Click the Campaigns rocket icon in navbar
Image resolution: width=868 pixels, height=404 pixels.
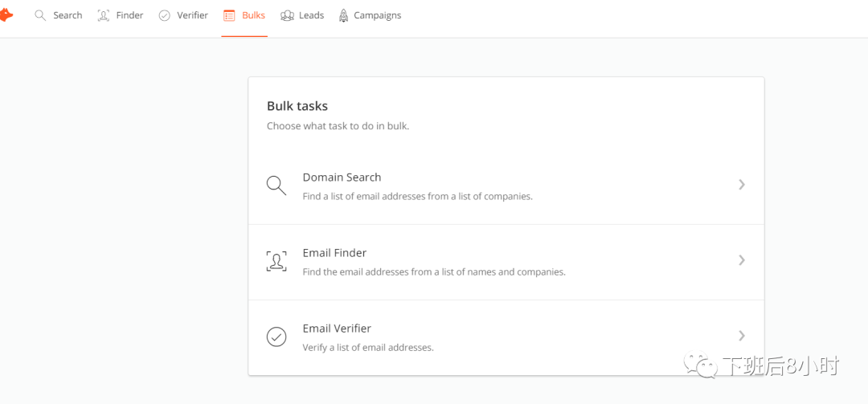tap(344, 15)
